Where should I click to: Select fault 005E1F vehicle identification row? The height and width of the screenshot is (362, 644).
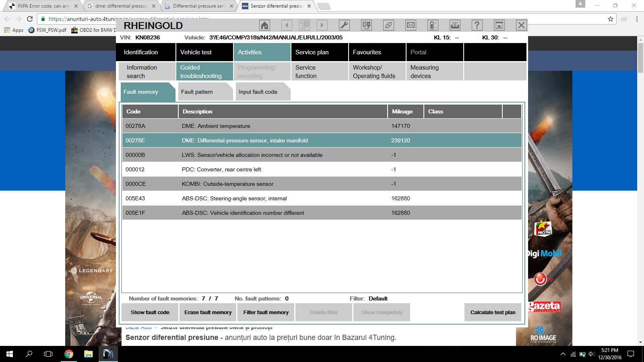pyautogui.click(x=322, y=213)
